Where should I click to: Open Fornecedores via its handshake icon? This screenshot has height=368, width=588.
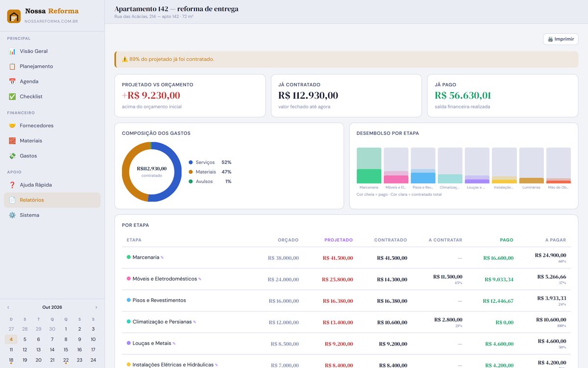[x=12, y=126]
